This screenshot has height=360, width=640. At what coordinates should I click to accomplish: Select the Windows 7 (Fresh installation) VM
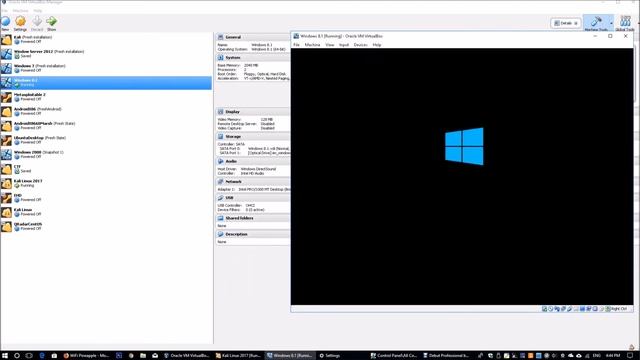click(106, 68)
